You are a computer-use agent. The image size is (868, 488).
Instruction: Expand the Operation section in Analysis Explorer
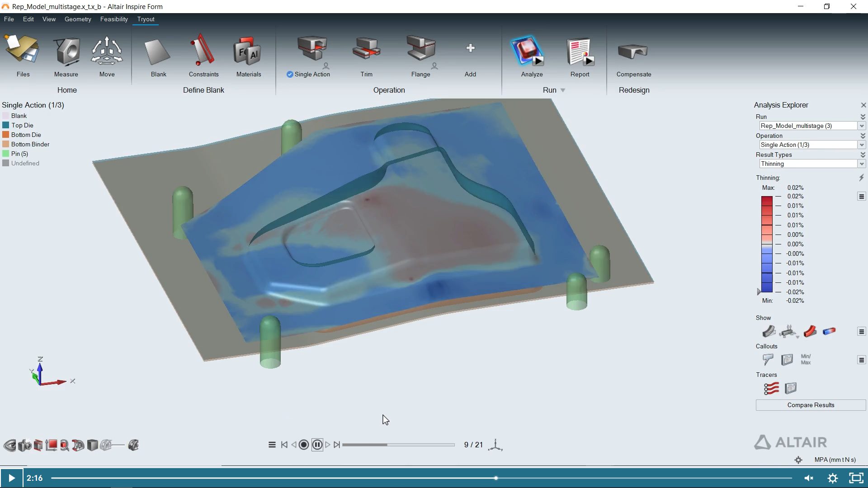(863, 136)
